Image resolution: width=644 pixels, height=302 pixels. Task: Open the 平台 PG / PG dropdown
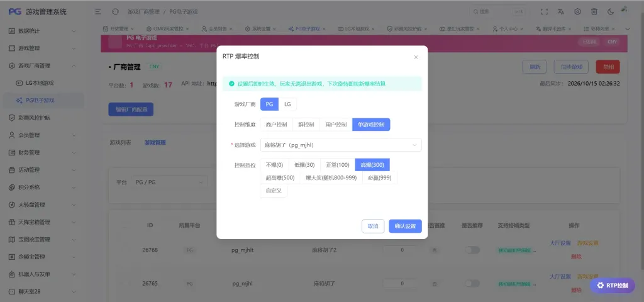[x=170, y=182]
